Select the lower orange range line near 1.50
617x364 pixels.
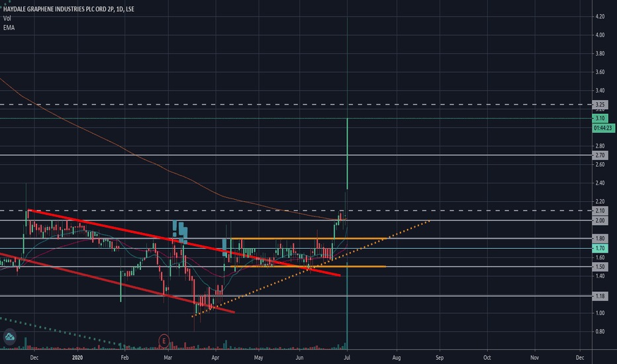pos(308,267)
